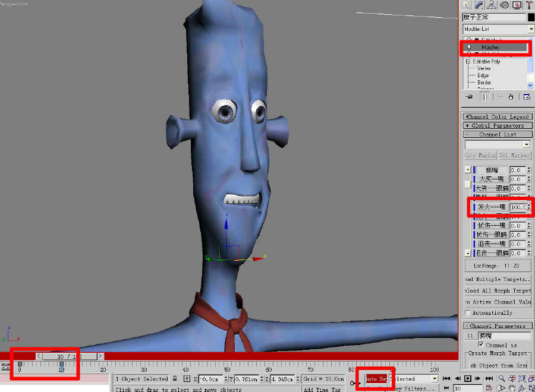Click the current frame number field
Screen dimensions: 535x392
pos(467,388)
